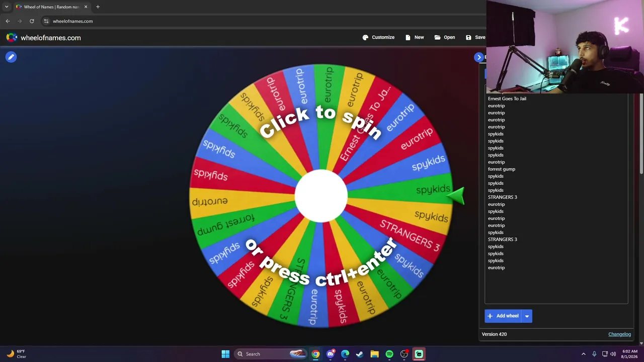Open a new browser tab
Image resolution: width=644 pixels, height=362 pixels.
(98, 7)
